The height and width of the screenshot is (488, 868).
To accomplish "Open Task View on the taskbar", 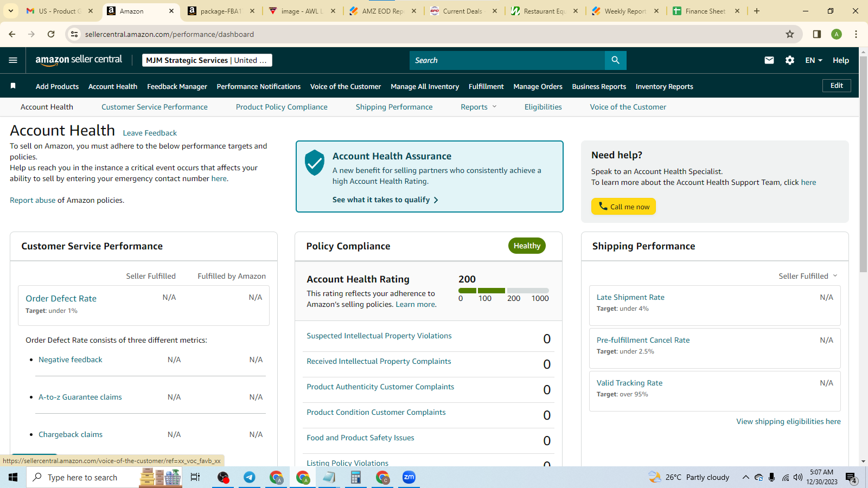I will pyautogui.click(x=195, y=477).
